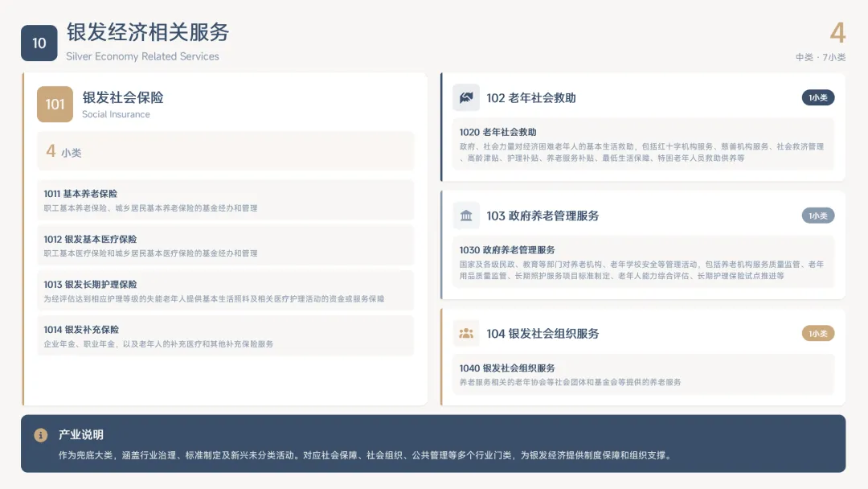Click the info icon in 产业说明 bar
868x489 pixels.
41,434
